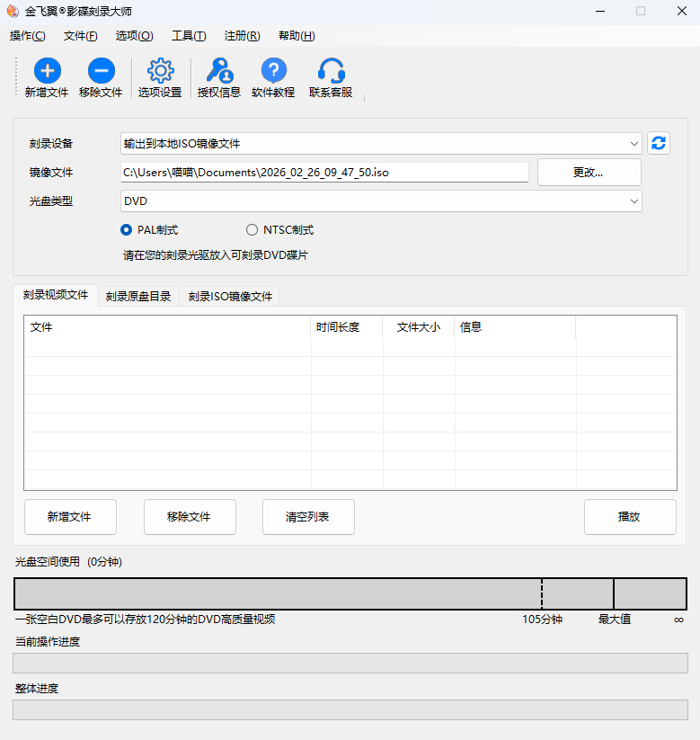700x740 pixels.
Task: Click the app logo in title bar
Action: pos(13,11)
